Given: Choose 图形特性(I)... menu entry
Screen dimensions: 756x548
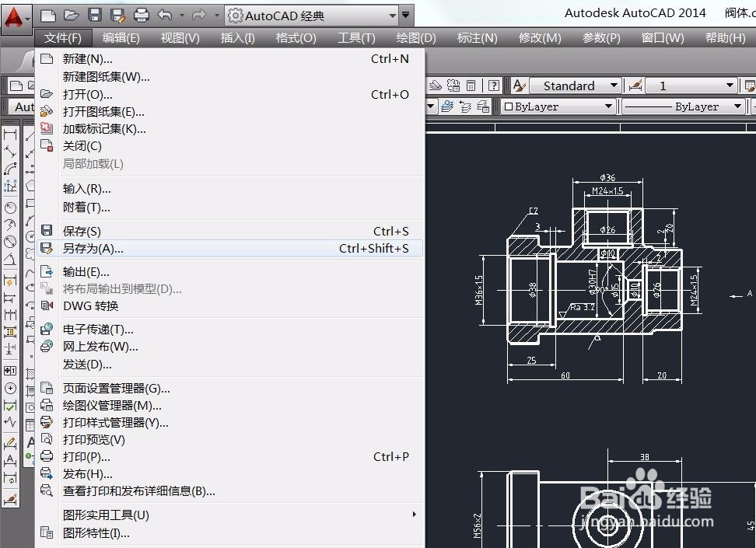Looking at the screenshot, I should [x=229, y=533].
